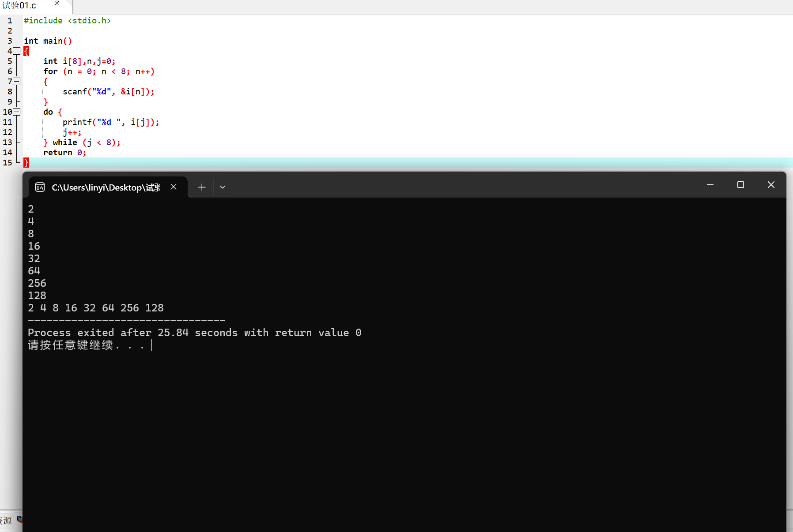Viewport: 793px width, 532px height.
Task: Open the terminal profile dropdown chevron
Action: pos(223,187)
